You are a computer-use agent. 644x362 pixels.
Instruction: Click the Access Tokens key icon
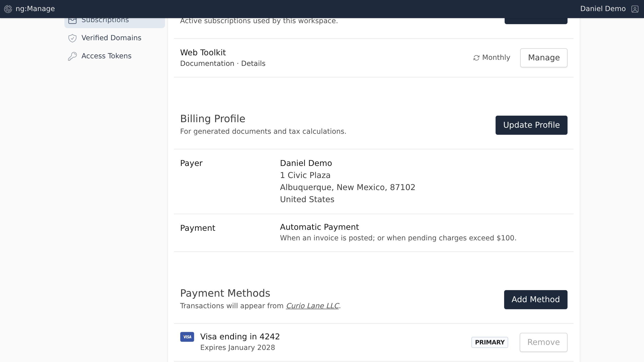[72, 56]
